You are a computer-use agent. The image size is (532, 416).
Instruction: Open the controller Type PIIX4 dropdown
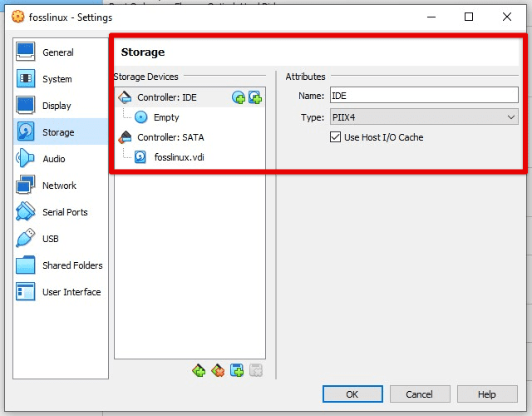pos(424,116)
